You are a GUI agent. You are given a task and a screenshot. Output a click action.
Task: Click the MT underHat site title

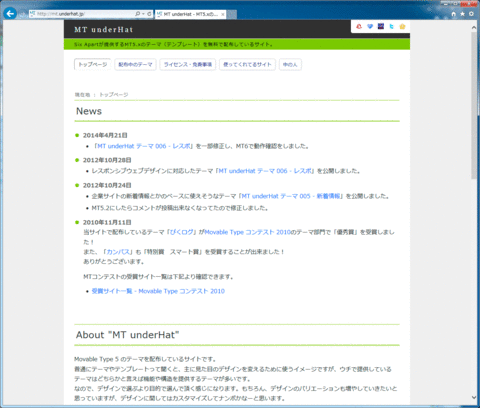[x=104, y=30]
